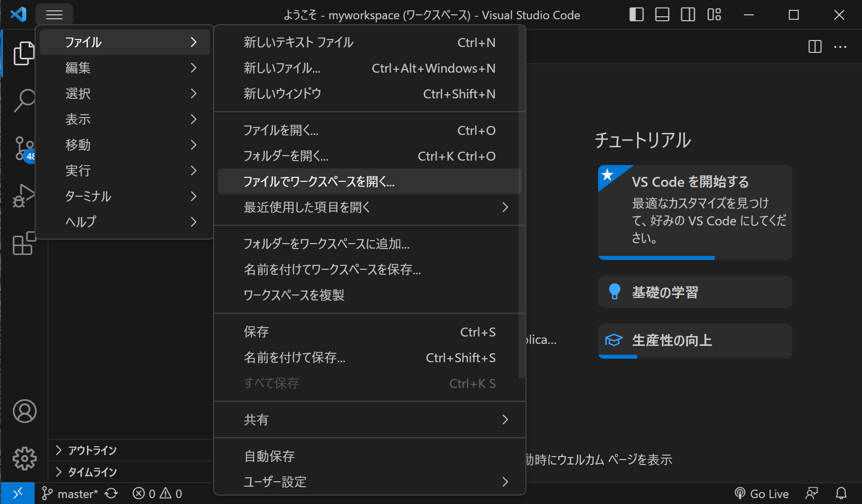Open notifications bell in status bar

[841, 494]
